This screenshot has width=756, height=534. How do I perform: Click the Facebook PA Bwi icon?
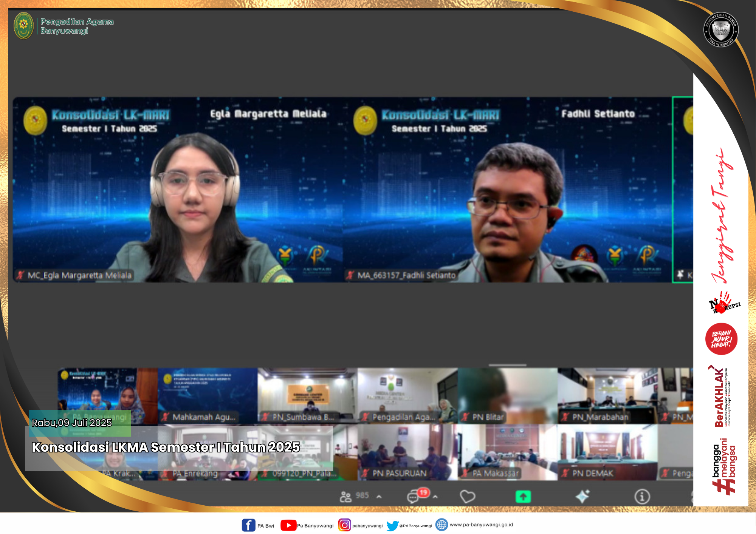pos(248,525)
